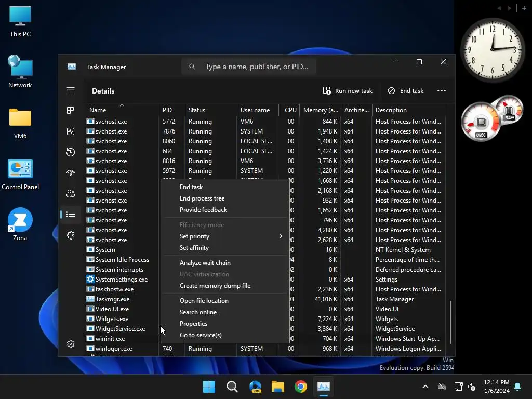This screenshot has width=532, height=399.
Task: Click the process search input field
Action: tap(249, 66)
